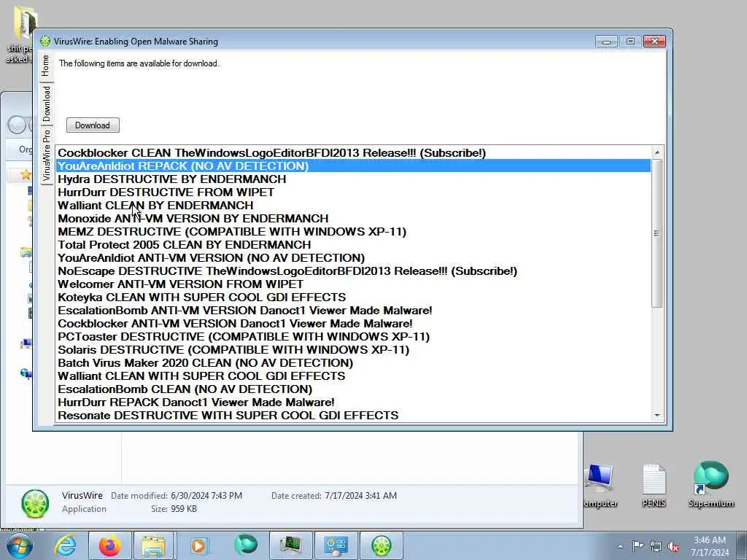
Task: Show hidden tray icons arrow
Action: pyautogui.click(x=620, y=546)
